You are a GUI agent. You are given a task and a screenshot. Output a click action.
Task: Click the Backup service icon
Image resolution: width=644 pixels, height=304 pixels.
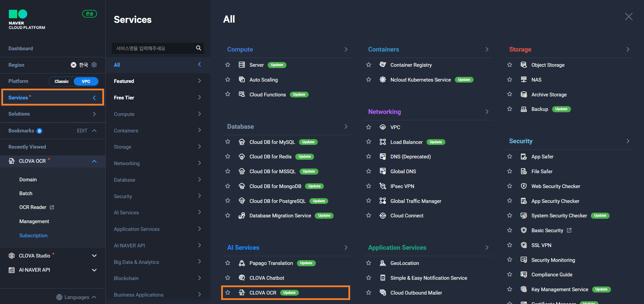pyautogui.click(x=524, y=109)
